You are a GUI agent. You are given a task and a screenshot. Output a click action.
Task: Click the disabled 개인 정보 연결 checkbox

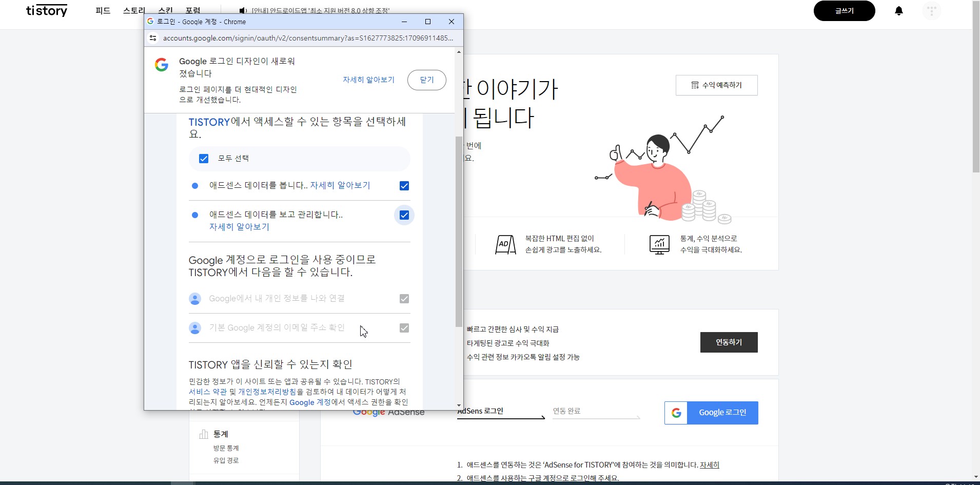(404, 299)
